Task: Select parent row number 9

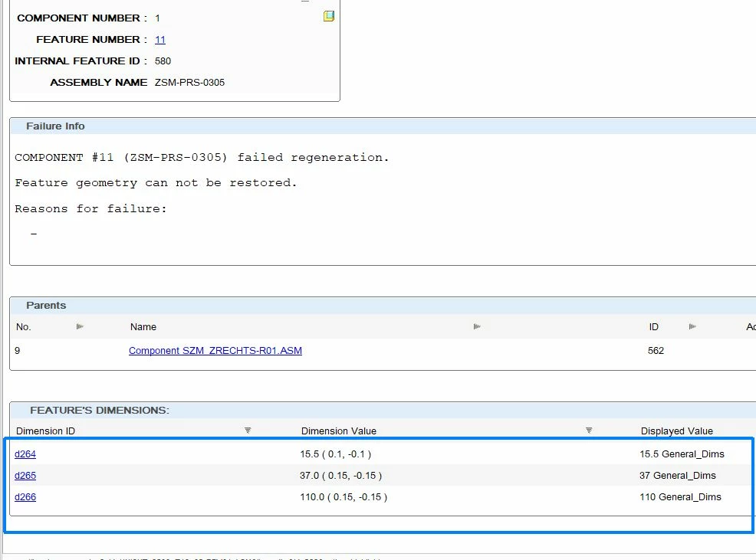Action: 18,350
